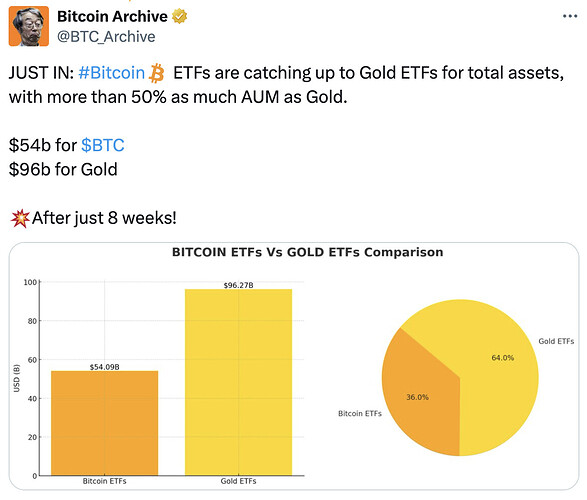Click the orange Bitcoin ETFs bar
587x500 pixels.
click(104, 423)
